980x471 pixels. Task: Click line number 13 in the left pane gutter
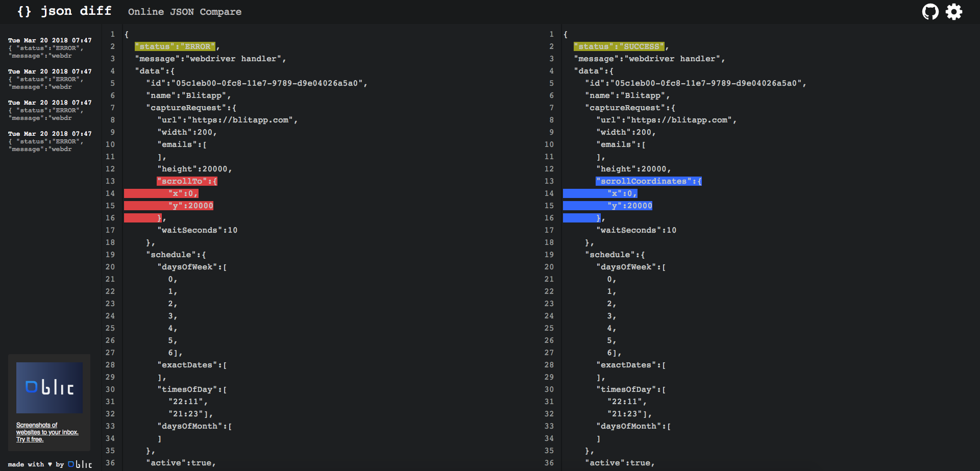pyautogui.click(x=110, y=181)
